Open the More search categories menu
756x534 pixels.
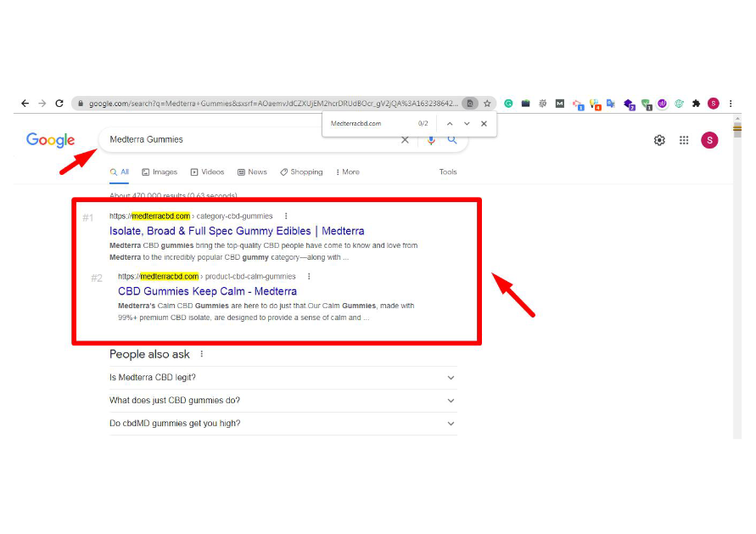[x=348, y=172]
